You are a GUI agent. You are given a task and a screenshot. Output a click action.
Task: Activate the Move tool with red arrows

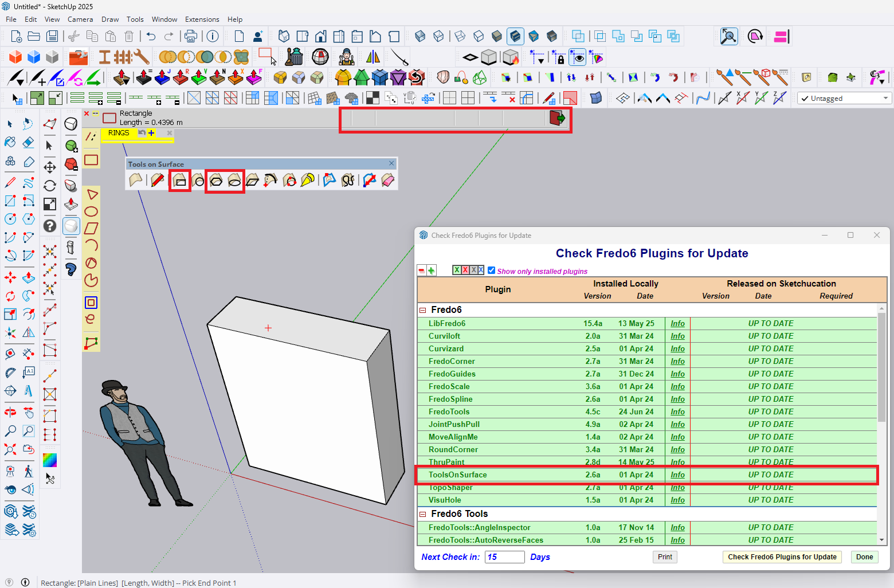point(10,277)
